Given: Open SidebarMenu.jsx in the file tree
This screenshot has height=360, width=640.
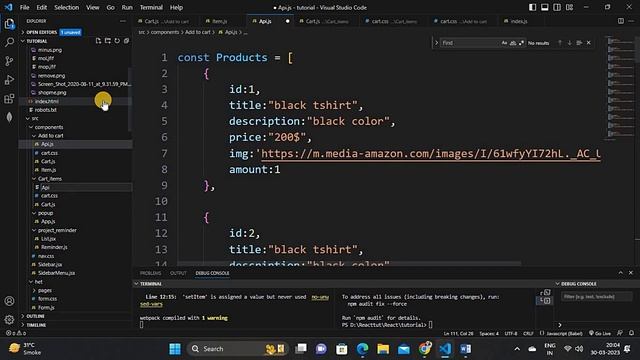Looking at the screenshot, I should [56, 273].
